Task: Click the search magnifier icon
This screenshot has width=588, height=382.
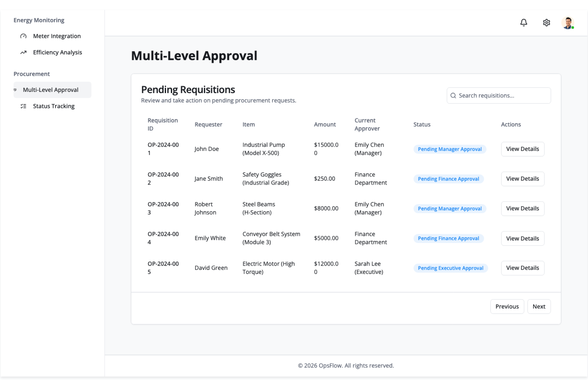Action: tap(453, 95)
